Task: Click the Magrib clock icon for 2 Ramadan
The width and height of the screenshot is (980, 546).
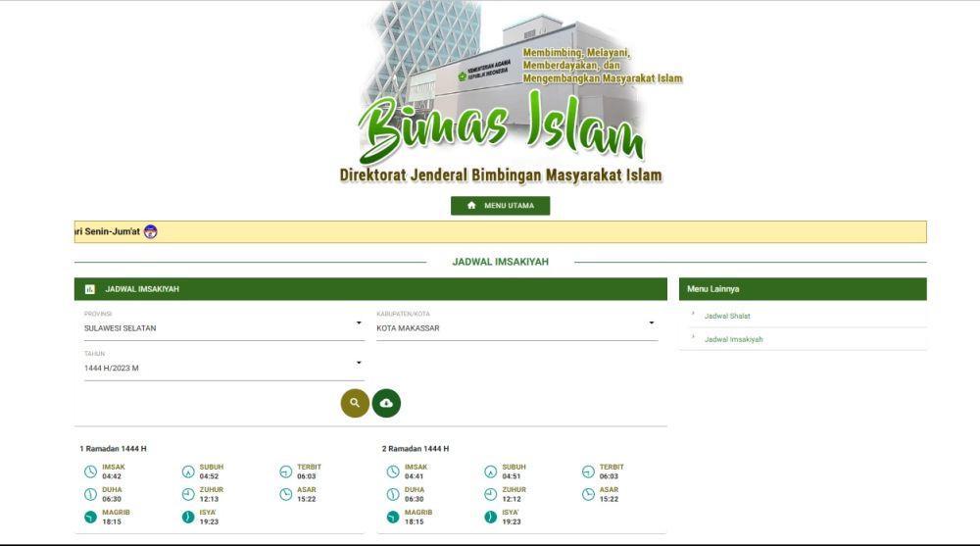Action: pos(393,518)
